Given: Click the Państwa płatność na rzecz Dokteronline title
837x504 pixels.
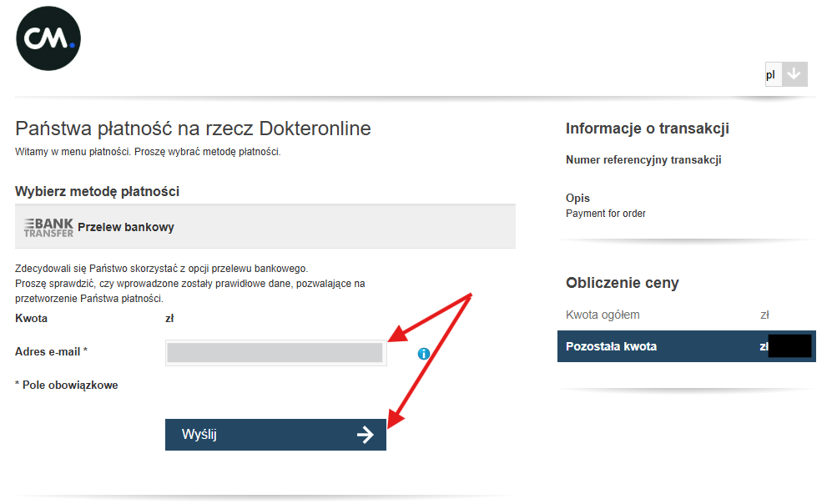Looking at the screenshot, I should coord(193,129).
